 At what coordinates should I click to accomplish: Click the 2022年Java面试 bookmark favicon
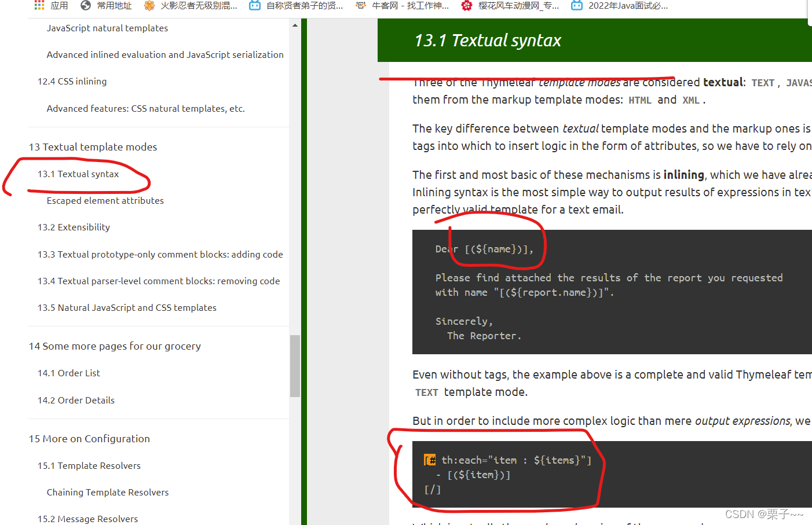(x=577, y=5)
